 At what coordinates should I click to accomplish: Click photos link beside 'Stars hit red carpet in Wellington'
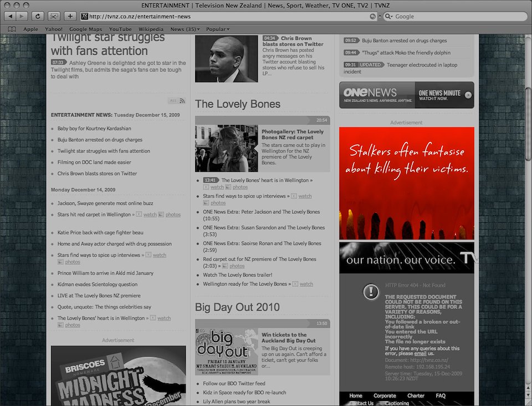[173, 215]
